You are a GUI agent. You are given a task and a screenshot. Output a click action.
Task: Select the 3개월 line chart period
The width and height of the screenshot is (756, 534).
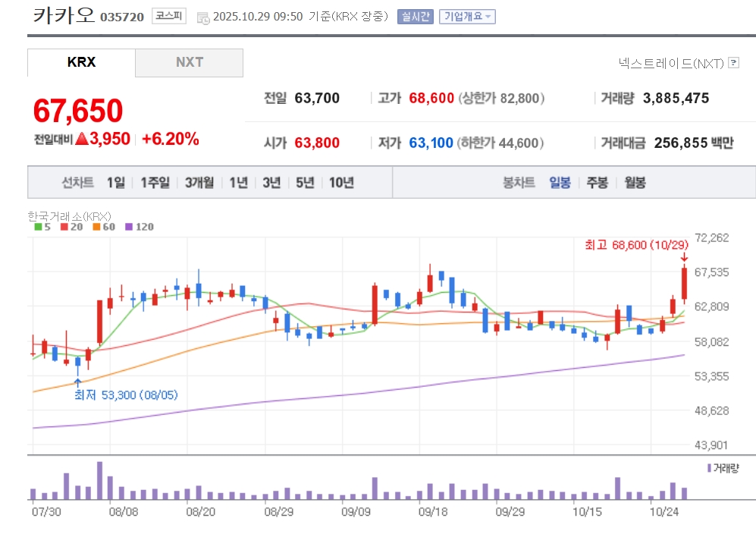tap(199, 182)
